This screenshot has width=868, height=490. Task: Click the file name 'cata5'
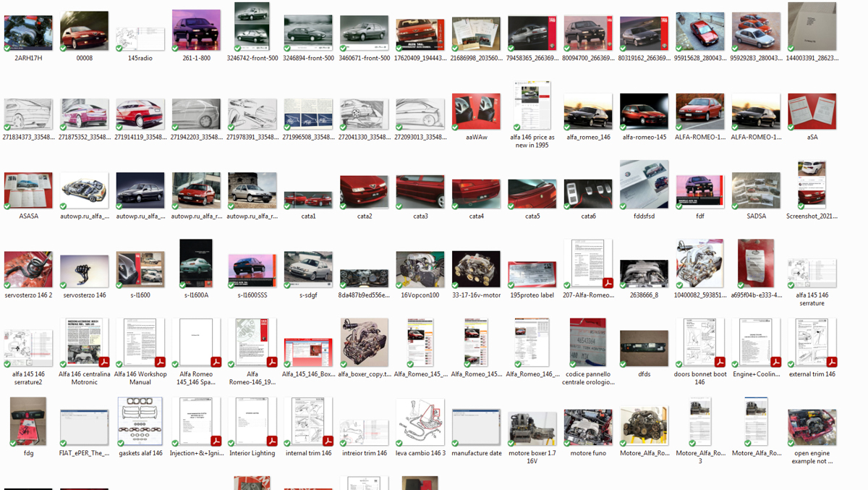532,216
